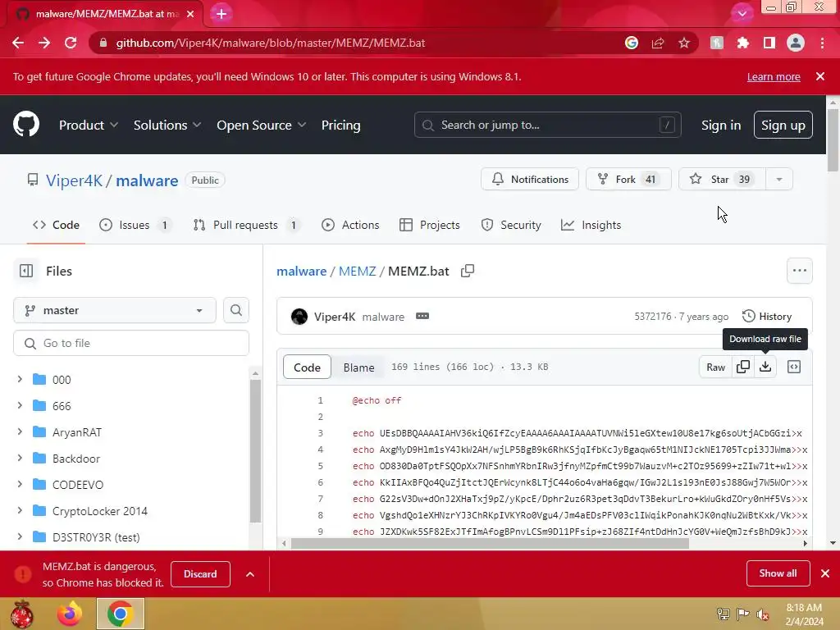The width and height of the screenshot is (840, 630).
Task: Open the Star lists dropdown arrow
Action: coord(779,180)
